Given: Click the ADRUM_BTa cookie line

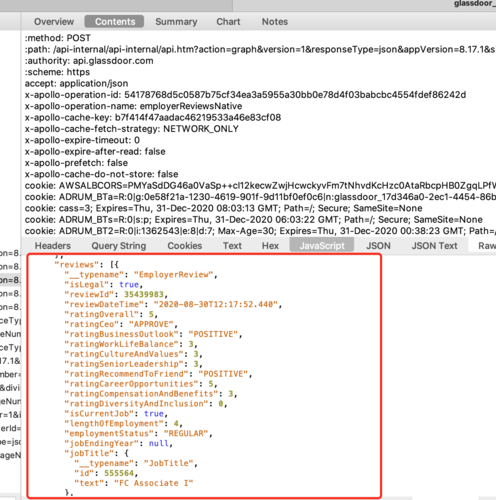Looking at the screenshot, I should tap(260, 197).
